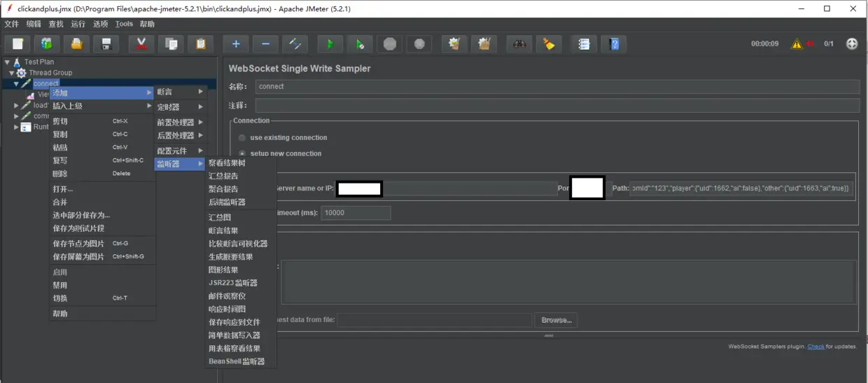Open the 断言 submenu

click(180, 92)
